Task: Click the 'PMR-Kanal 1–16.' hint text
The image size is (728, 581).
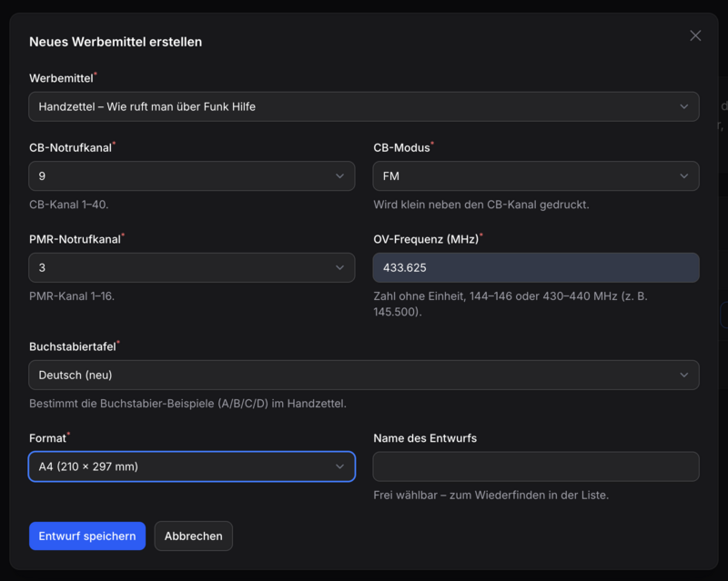Action: [72, 296]
